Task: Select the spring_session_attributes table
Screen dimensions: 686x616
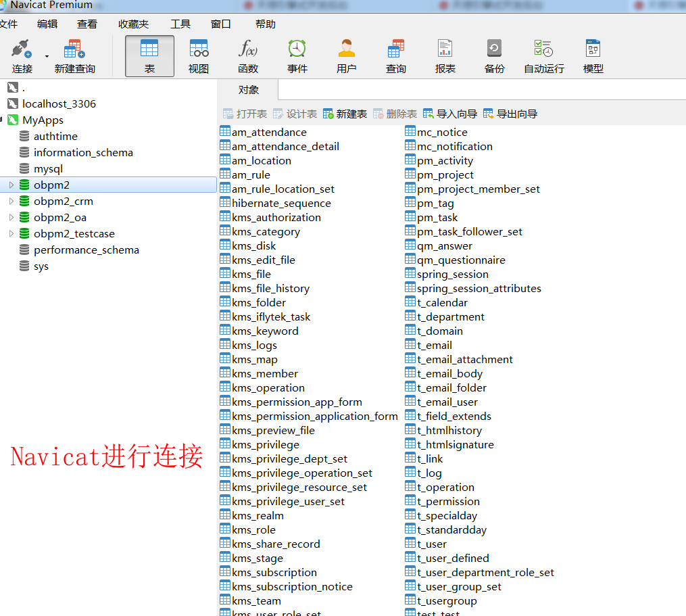Action: pos(479,289)
